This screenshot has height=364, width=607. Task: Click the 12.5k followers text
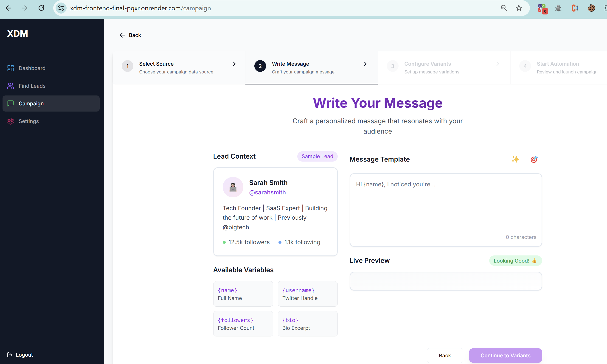tap(249, 242)
